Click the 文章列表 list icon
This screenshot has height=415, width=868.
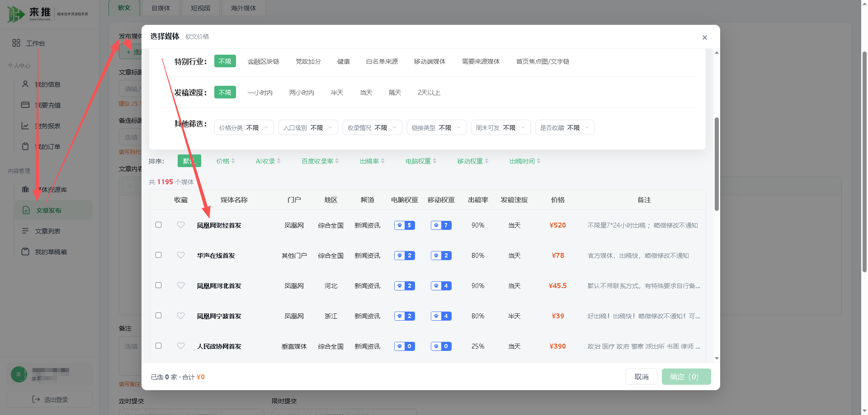click(x=25, y=231)
